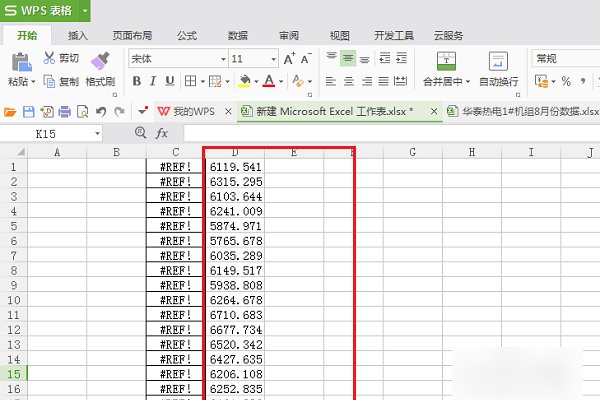Center cell text horizontally
600x400 pixels.
pos(349,81)
